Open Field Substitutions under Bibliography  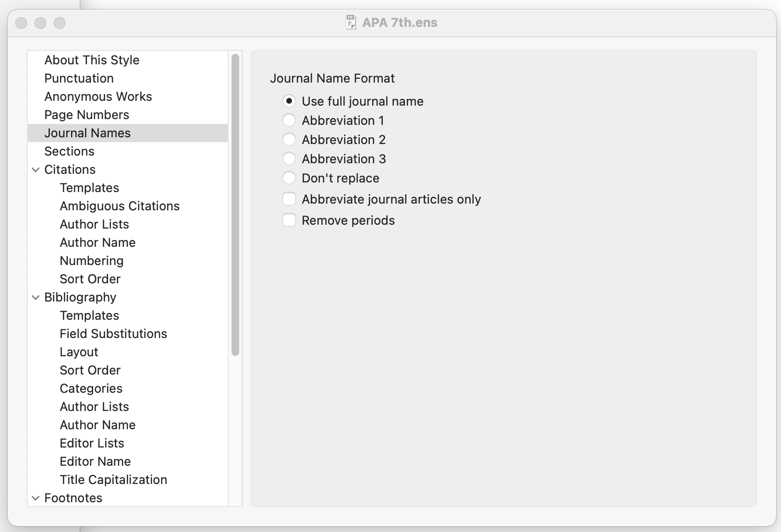pyautogui.click(x=113, y=334)
